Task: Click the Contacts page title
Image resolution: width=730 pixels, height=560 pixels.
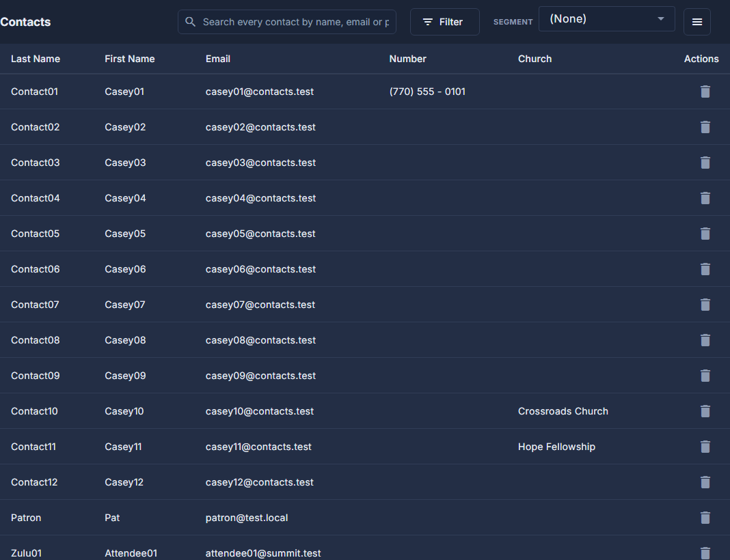Action: 25,22
